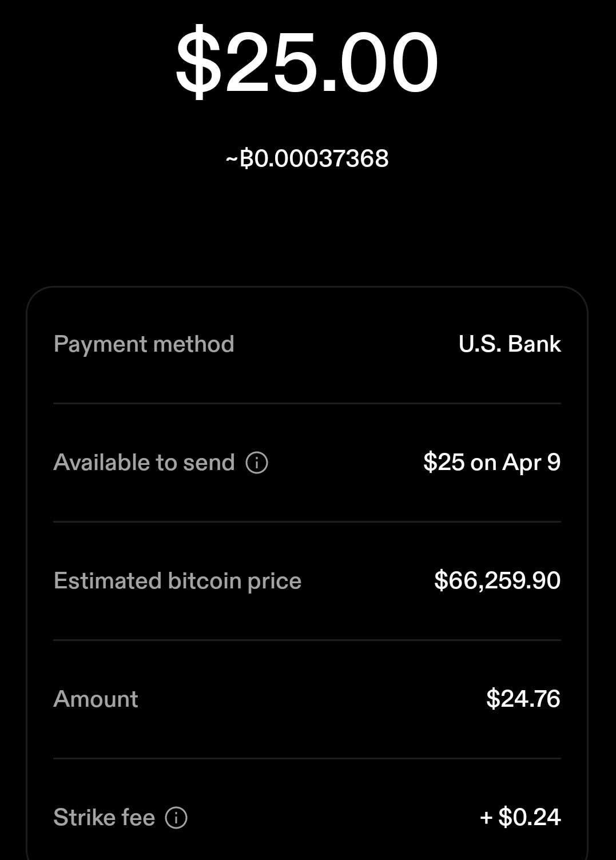Tap the Estimated bitcoin price label

[x=177, y=581]
